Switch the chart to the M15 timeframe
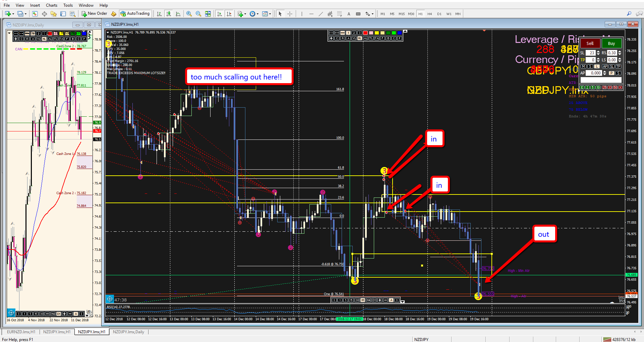The image size is (644, 342). pos(402,14)
